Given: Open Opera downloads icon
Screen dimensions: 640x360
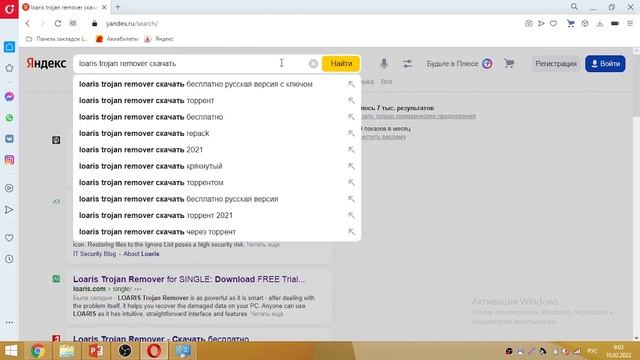Looking at the screenshot, I should pos(600,24).
